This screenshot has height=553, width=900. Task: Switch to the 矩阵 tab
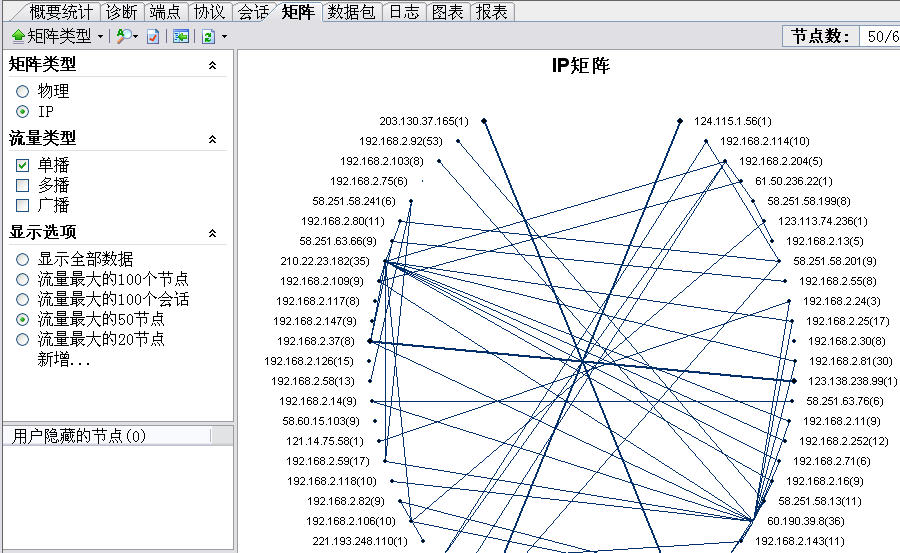(x=298, y=12)
